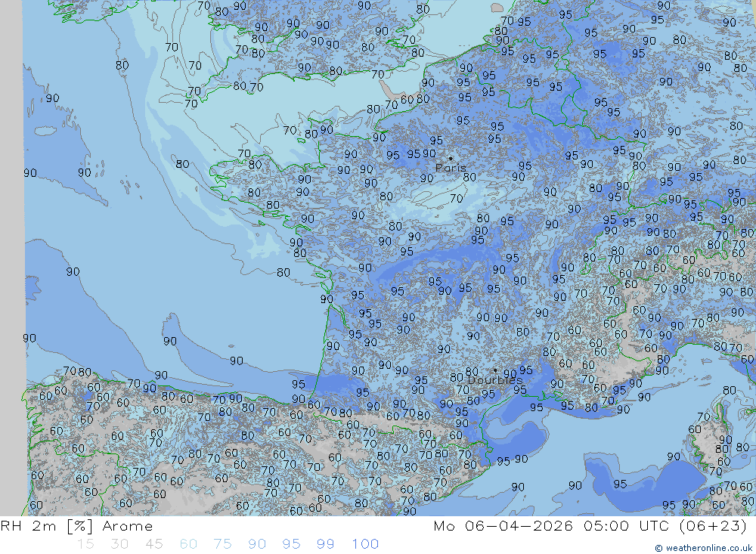Screen dimensions: 756x554
Task: Choose the 90 value in the bottom legend
Action: [x=257, y=544]
